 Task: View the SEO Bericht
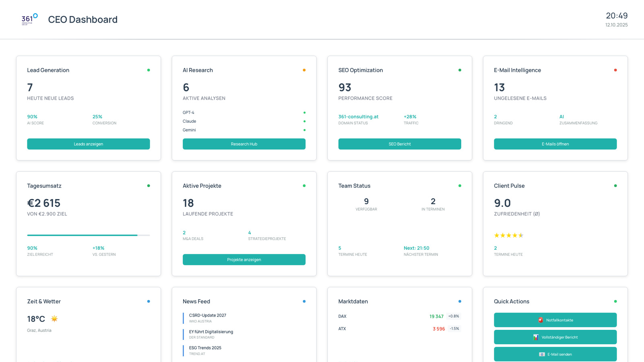point(400,144)
